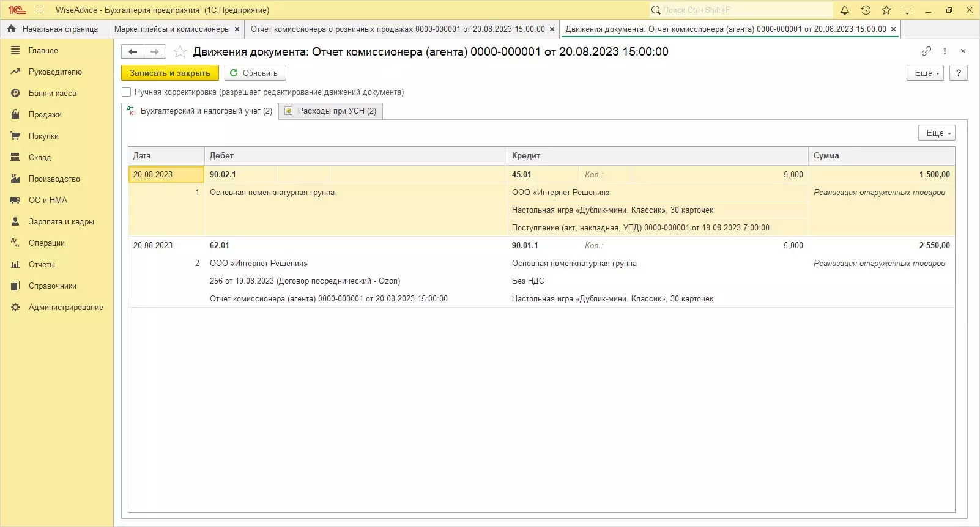Screen dimensions: 980x527
Task: Select debit line Отчет комиссионера (агента) 0000-000001
Action: click(x=355, y=298)
